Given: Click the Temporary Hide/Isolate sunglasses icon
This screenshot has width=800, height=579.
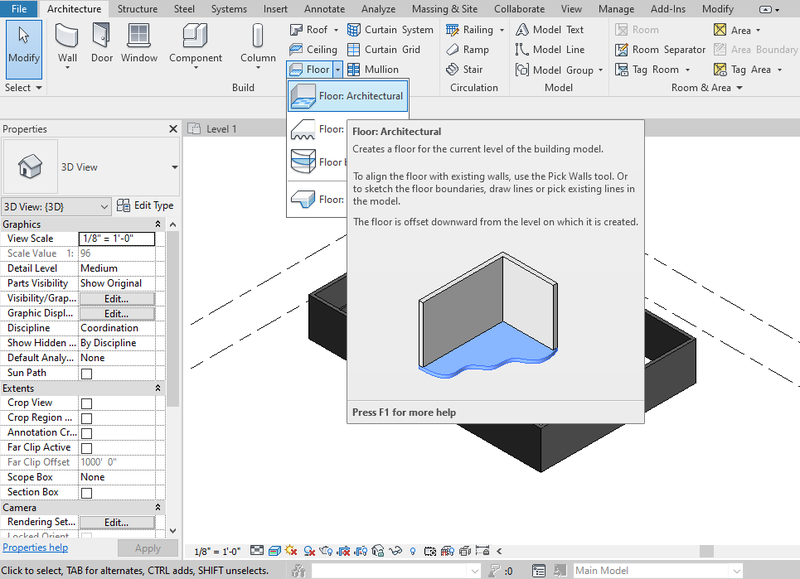Looking at the screenshot, I should 395,551.
